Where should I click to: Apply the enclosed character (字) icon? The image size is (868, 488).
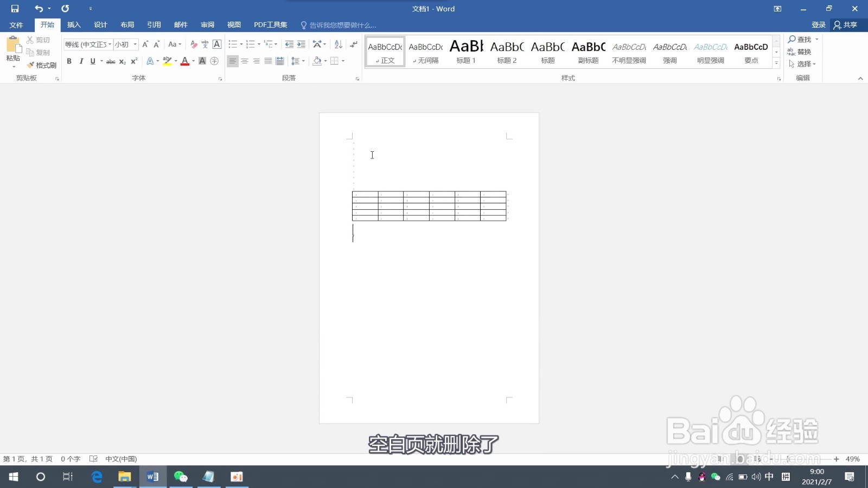(214, 61)
